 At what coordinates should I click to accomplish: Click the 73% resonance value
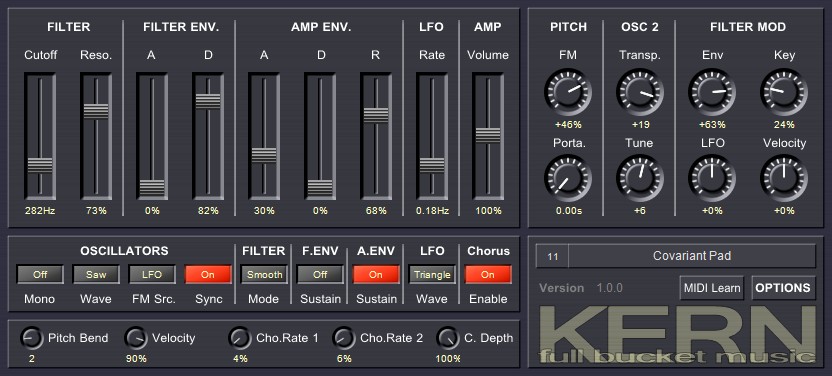pyautogui.click(x=96, y=211)
